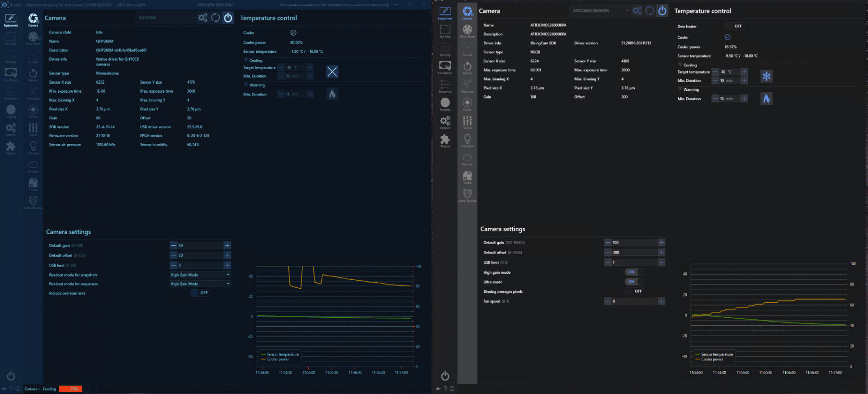Turn off High gain mode

pyautogui.click(x=635, y=272)
